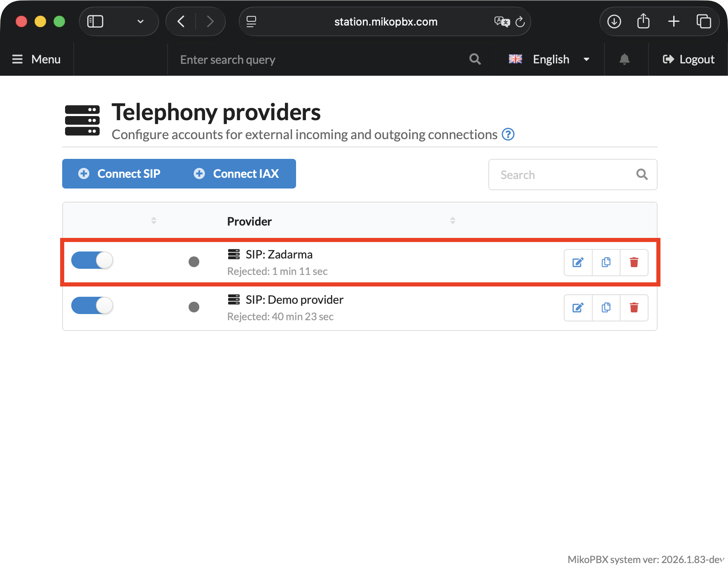
Task: Click the top Enter search query box
Action: (x=317, y=60)
